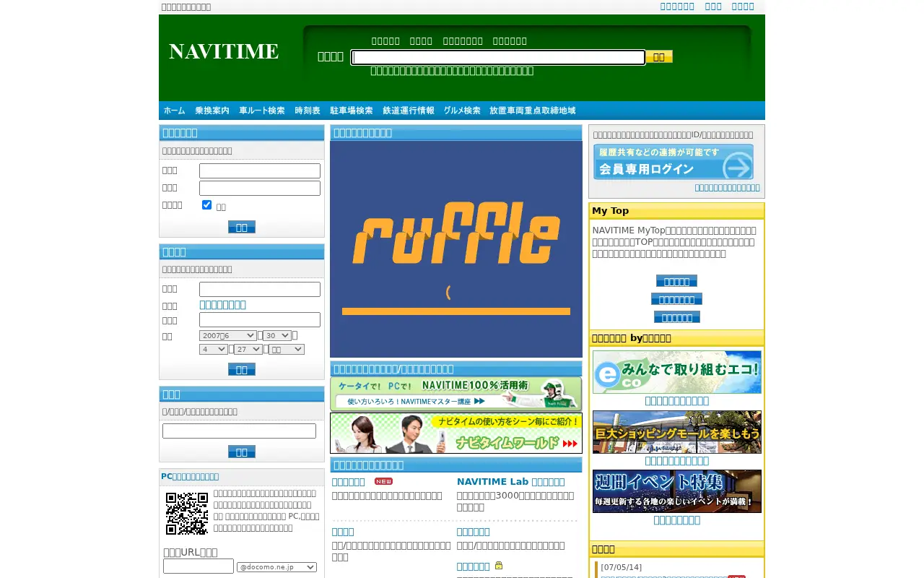Toggle the checkbox in the top-left search panel
This screenshot has width=924, height=578.
[x=206, y=205]
